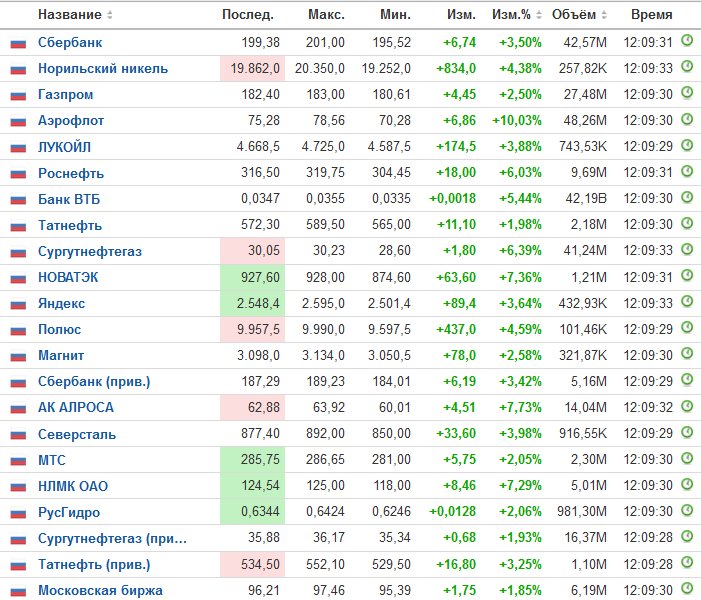Screen dimensions: 701x600
Task: Click the clock icon in Северсталь row
Action: [x=687, y=432]
